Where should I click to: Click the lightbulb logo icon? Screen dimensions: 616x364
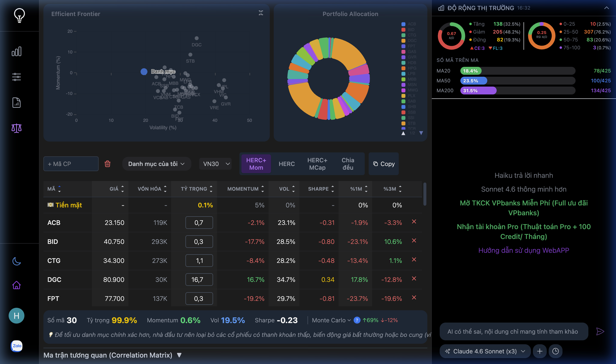click(x=19, y=15)
